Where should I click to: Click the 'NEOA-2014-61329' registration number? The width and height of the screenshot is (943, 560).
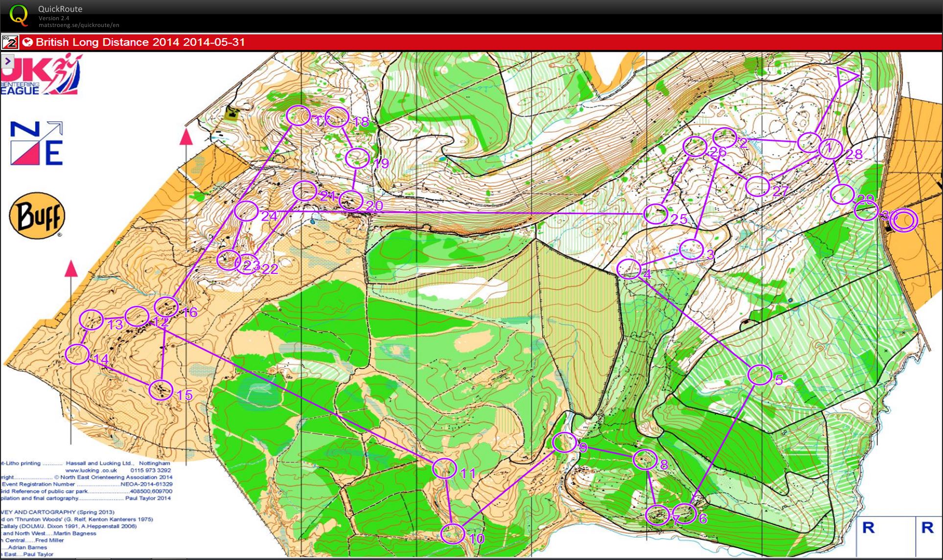click(x=147, y=484)
